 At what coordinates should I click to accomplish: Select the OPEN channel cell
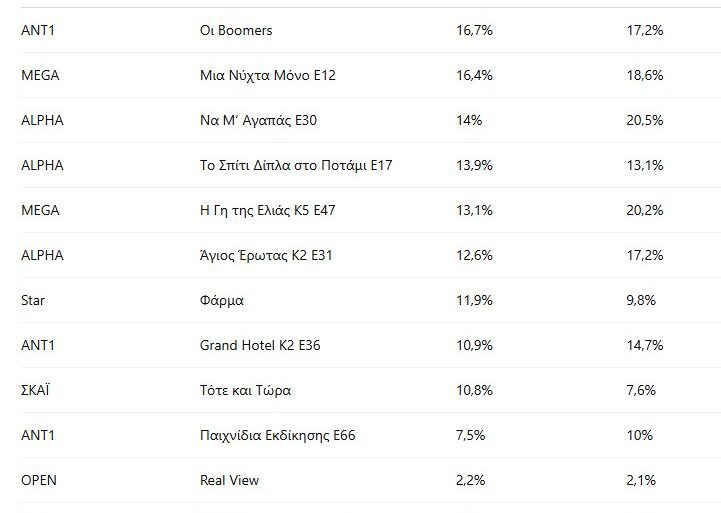pyautogui.click(x=39, y=480)
